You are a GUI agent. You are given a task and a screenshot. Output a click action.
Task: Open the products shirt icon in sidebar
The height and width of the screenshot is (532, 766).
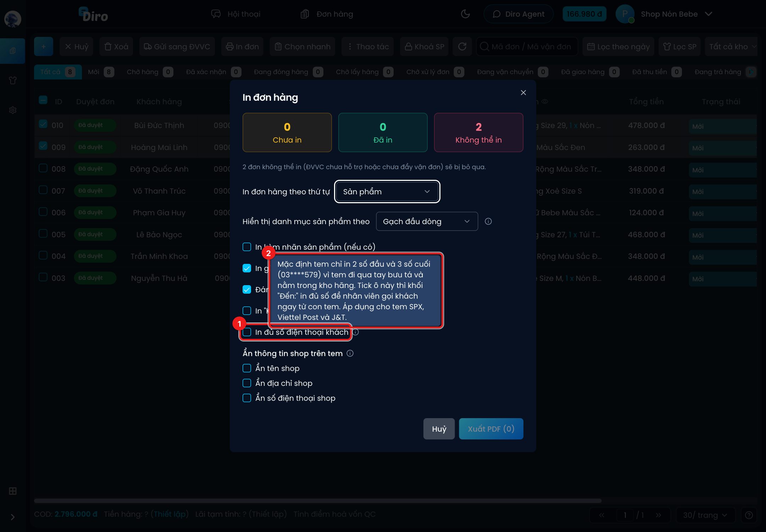(13, 81)
